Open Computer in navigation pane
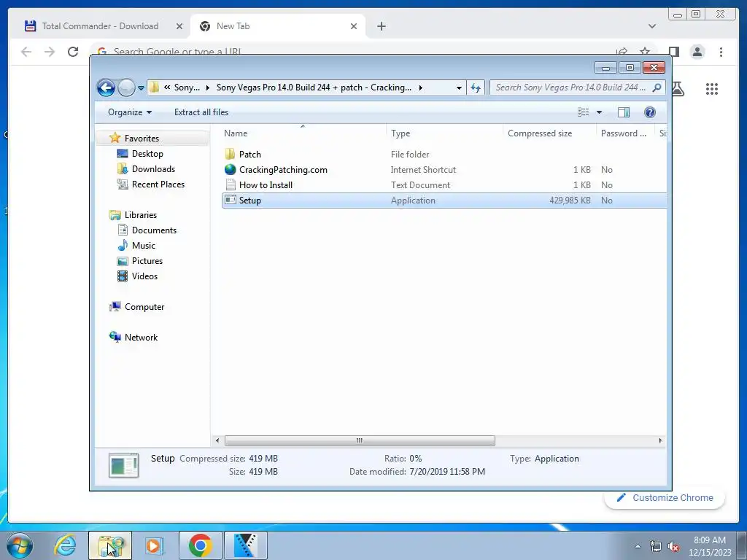 (144, 307)
